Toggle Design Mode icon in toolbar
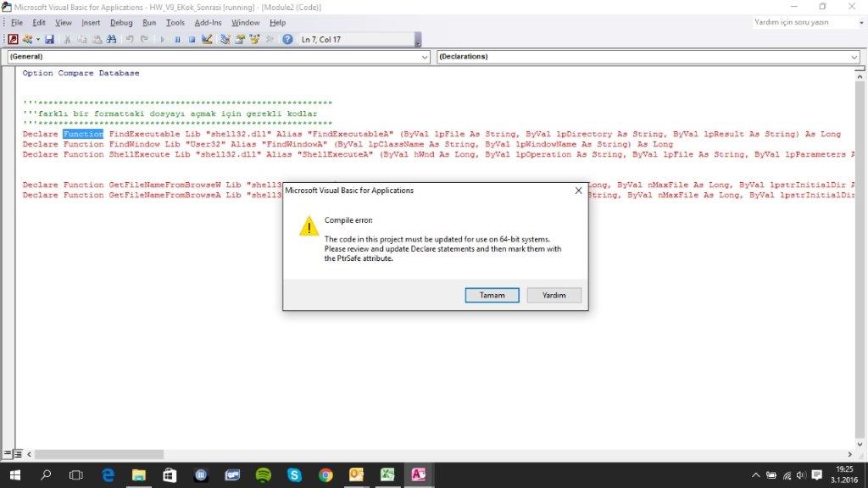 pos(207,40)
